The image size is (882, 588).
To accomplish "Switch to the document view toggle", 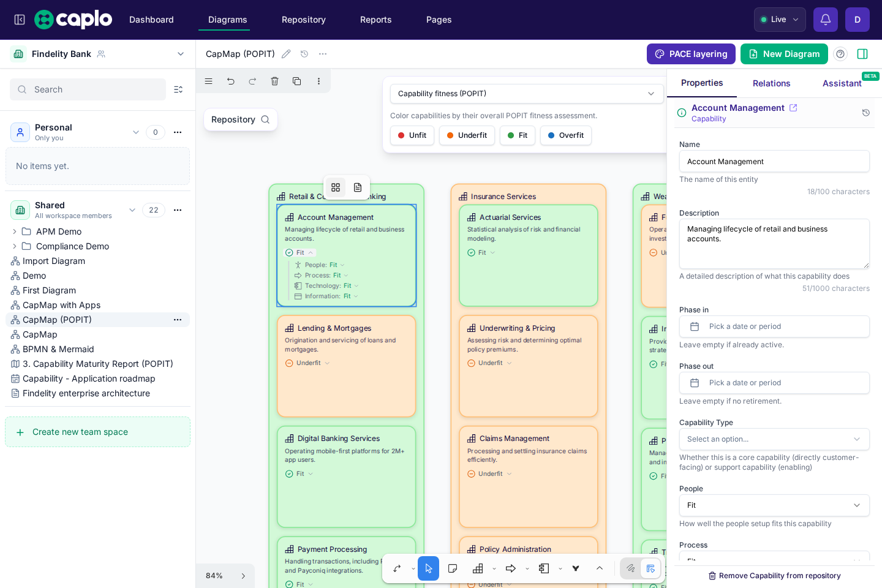I will (x=358, y=187).
